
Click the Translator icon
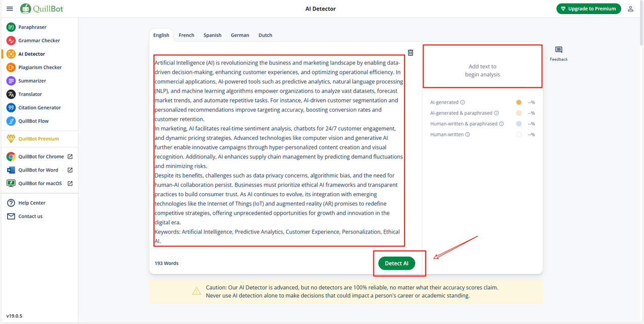tap(11, 94)
